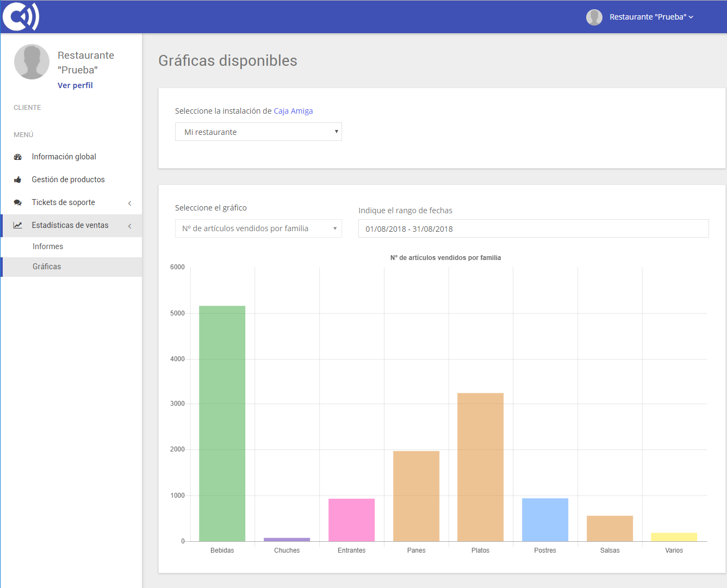This screenshot has height=588, width=727.
Task: Open the chart type selection dropdown
Action: [258, 229]
